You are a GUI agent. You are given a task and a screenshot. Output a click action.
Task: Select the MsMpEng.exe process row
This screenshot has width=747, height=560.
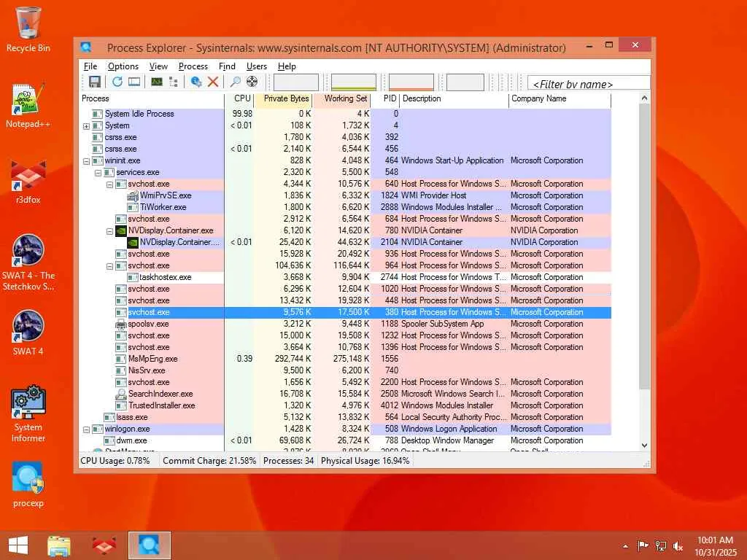[345, 359]
